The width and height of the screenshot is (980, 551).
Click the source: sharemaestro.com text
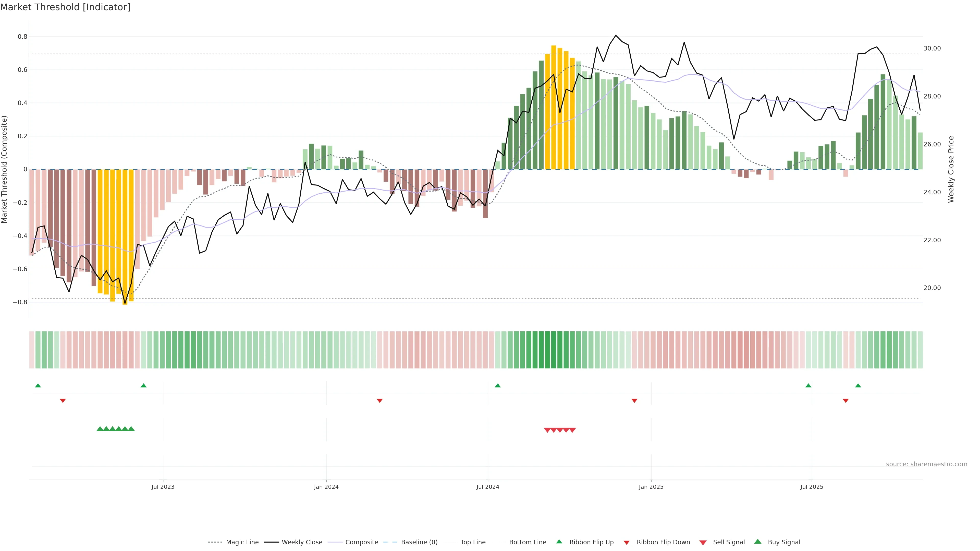coord(926,464)
